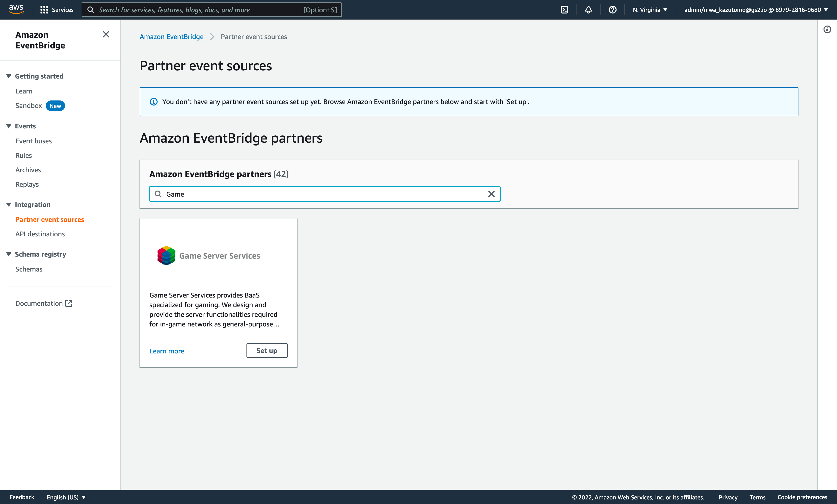The width and height of the screenshot is (837, 504).
Task: Open Sandbox in the sidebar
Action: (28, 106)
